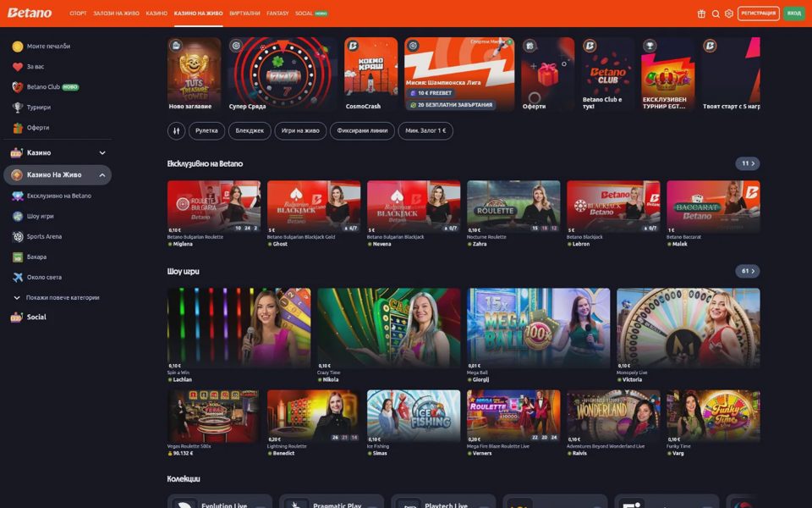
Task: Open the gift promotions icon in header
Action: (701, 14)
